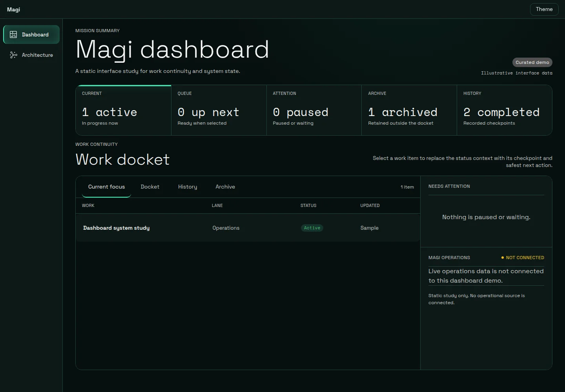Select the Dashboard sidebar label

[x=35, y=34]
